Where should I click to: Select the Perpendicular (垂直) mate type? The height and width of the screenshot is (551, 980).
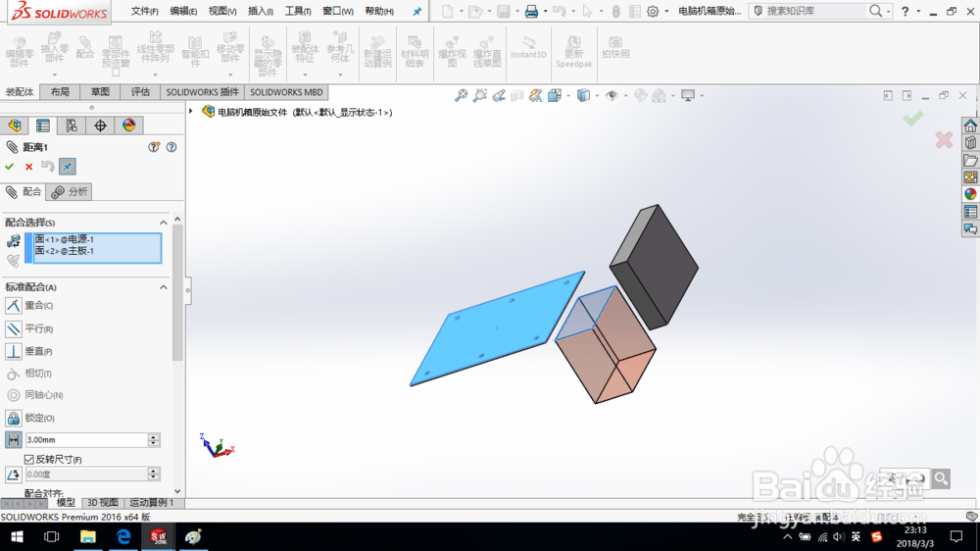click(28, 352)
